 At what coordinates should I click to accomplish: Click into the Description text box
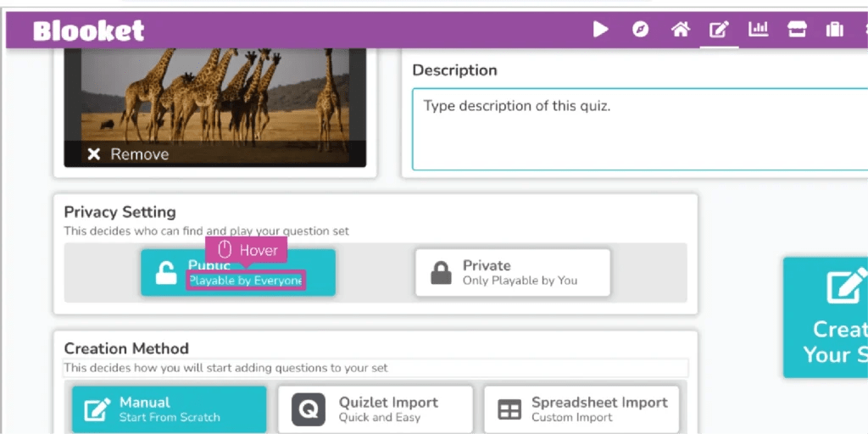640,129
